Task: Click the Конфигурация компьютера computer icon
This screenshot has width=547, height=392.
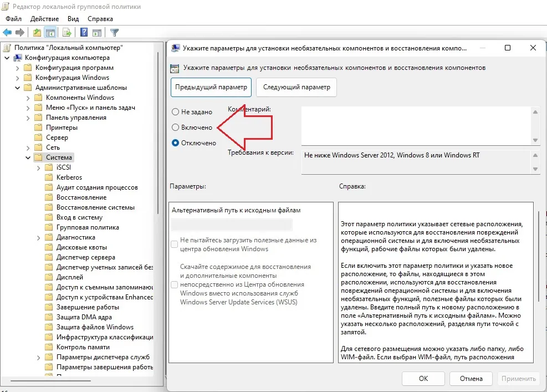Action: tap(18, 58)
